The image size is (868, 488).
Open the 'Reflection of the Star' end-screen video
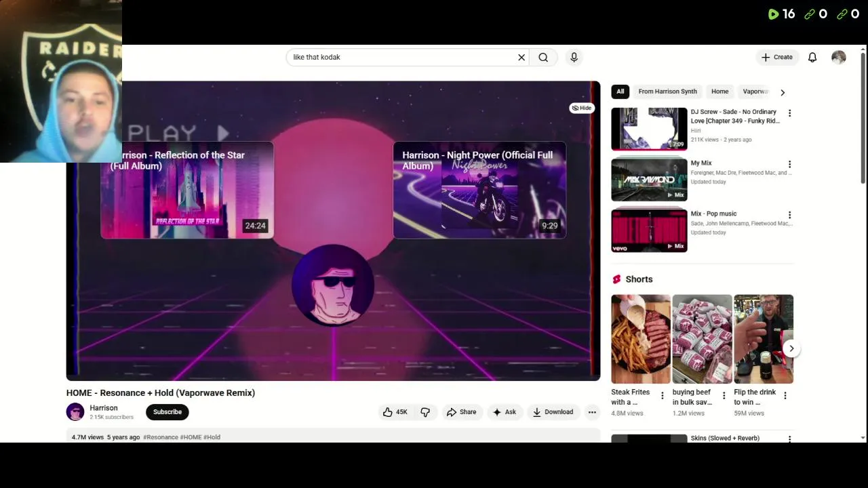pyautogui.click(x=187, y=190)
